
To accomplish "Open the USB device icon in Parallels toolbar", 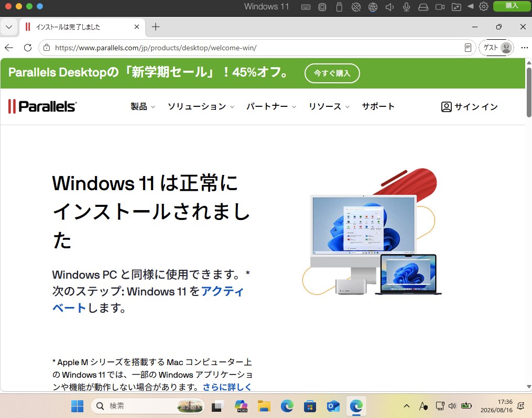I will pos(339,7).
